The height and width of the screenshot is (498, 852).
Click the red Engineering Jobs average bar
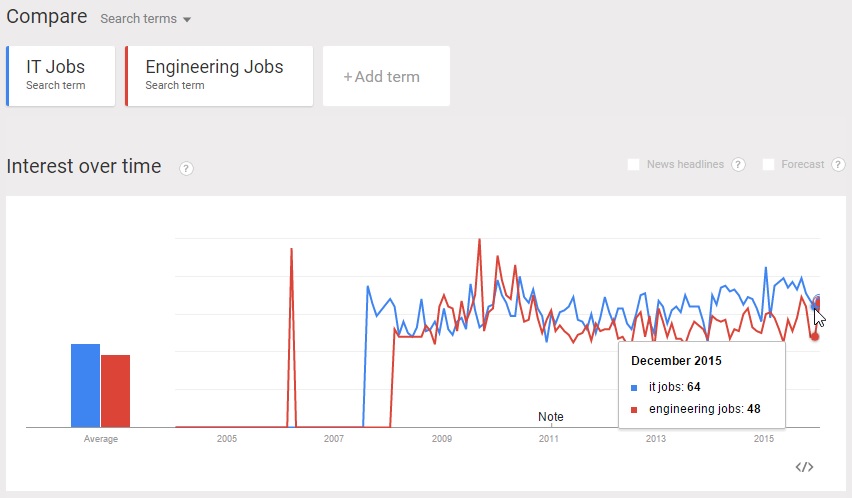click(115, 391)
